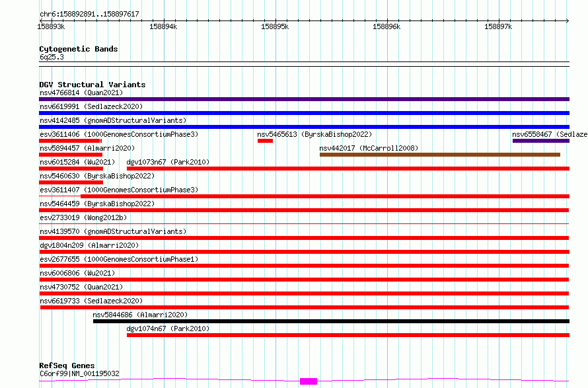The image size is (588, 388).
Task: Select the thin esv2733019 (Wong2012b) line
Action: click(x=304, y=223)
